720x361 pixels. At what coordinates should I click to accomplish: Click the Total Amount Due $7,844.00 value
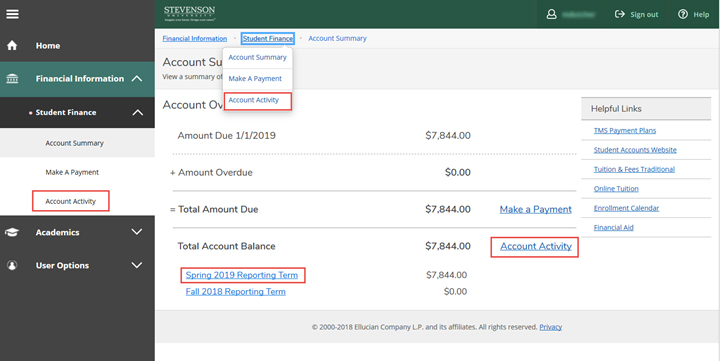(x=448, y=209)
